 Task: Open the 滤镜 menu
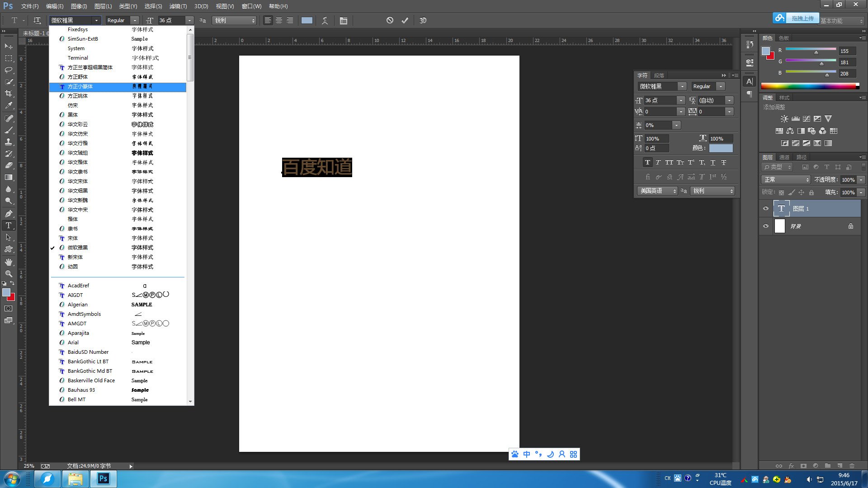tap(178, 6)
